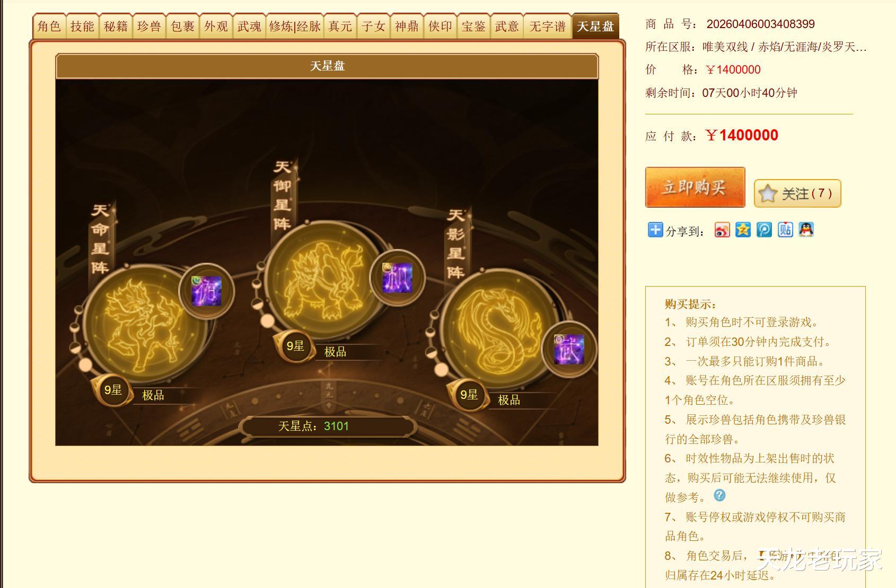The width and height of the screenshot is (896, 588).
Task: Select the 天影星阵 purple skill icon
Action: [x=569, y=349]
